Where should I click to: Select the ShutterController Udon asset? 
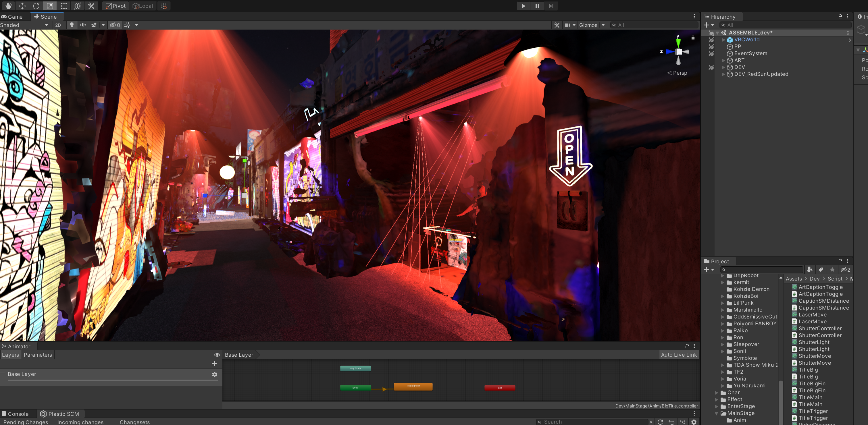click(x=817, y=328)
